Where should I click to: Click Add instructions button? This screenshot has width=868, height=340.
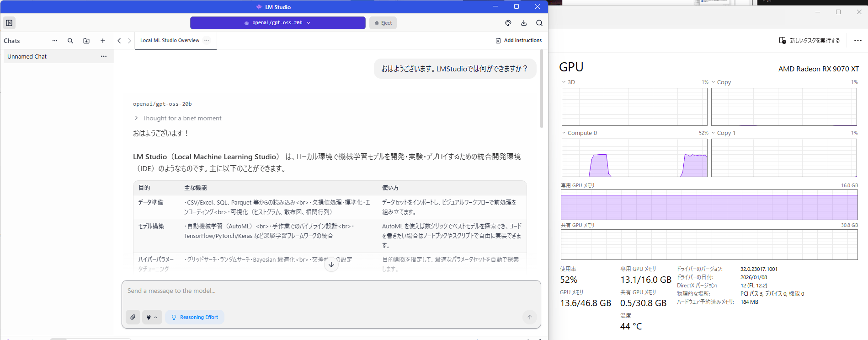[x=519, y=40]
